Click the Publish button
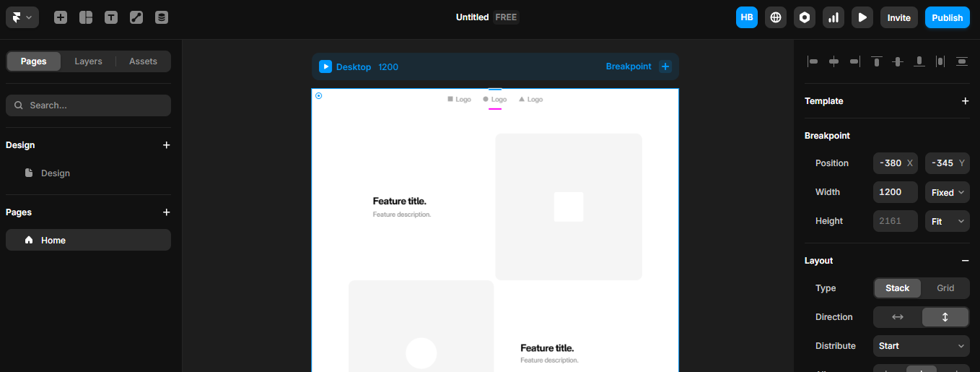 click(948, 17)
